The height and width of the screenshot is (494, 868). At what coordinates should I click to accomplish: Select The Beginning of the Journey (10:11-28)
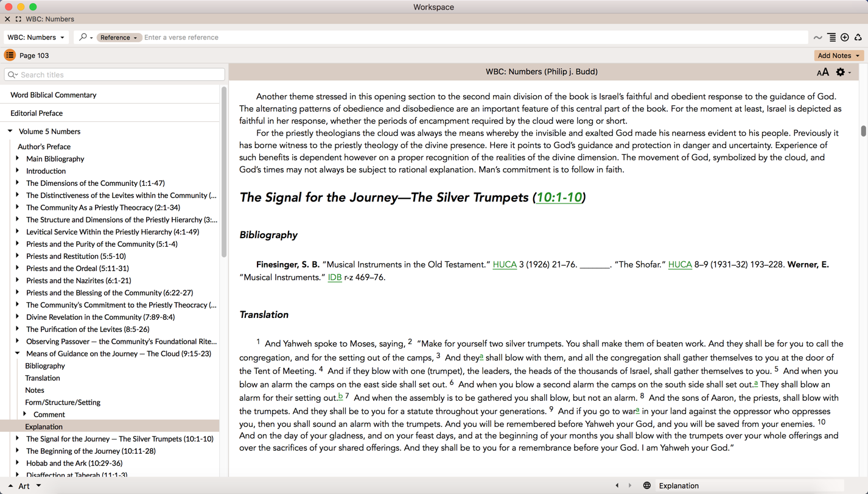(91, 451)
